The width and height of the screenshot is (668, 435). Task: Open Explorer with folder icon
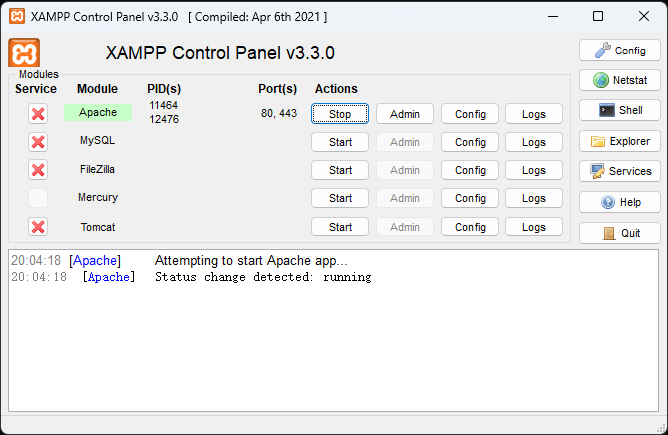620,141
